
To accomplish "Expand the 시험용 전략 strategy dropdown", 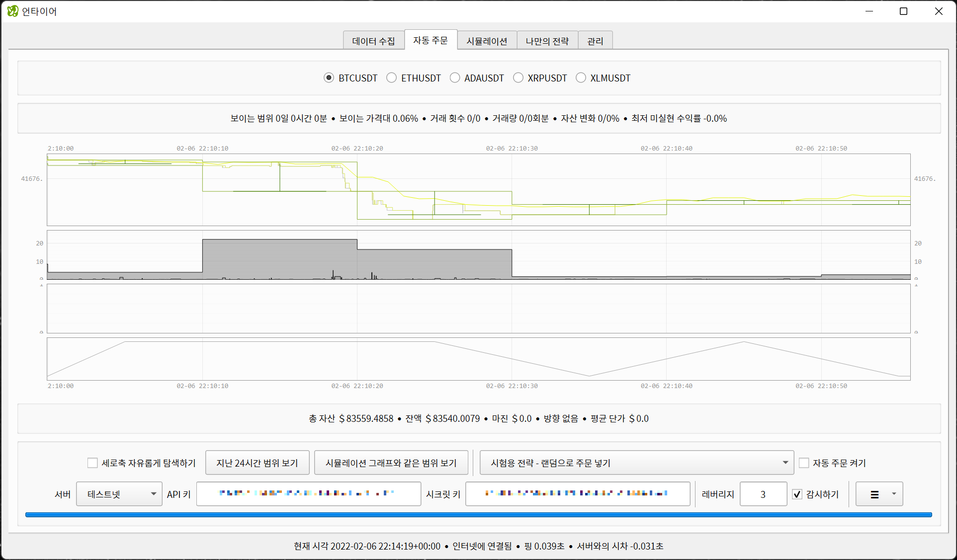I will (x=636, y=463).
